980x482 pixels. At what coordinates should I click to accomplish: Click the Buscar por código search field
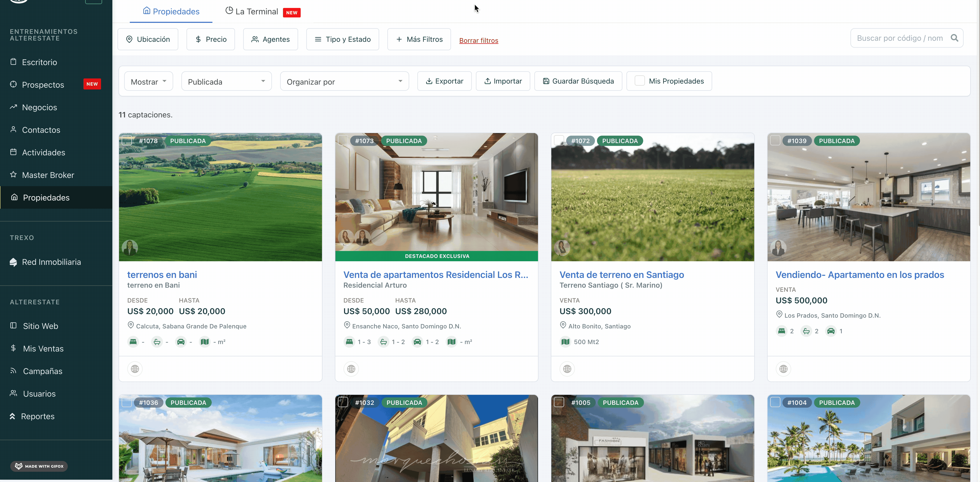900,38
